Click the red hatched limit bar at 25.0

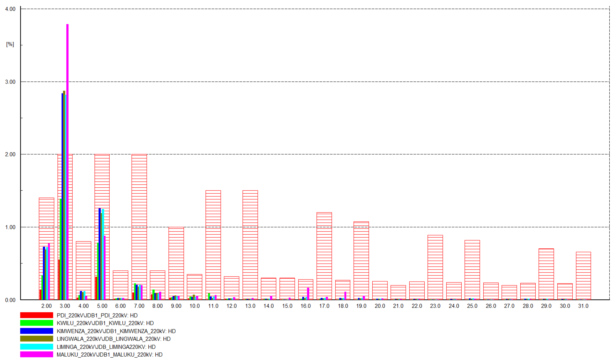coord(472,270)
